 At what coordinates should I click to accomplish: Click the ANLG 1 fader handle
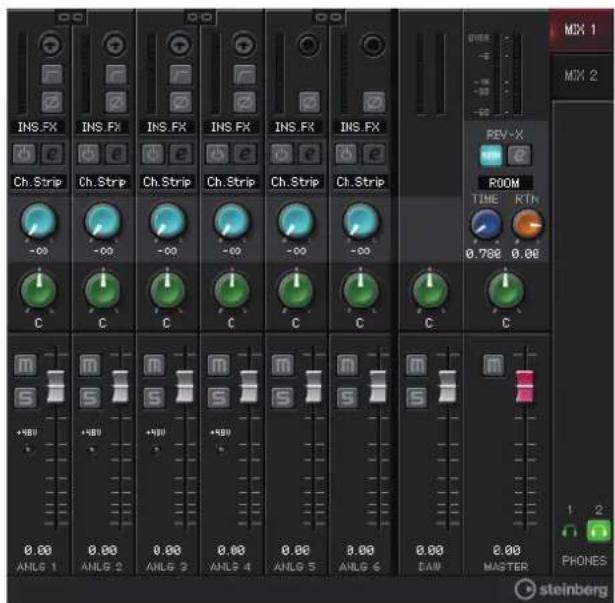(x=56, y=386)
